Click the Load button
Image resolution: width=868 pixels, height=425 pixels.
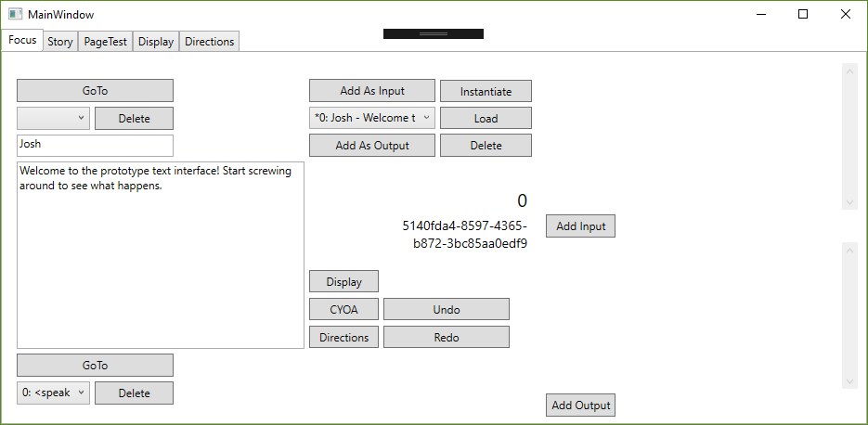pyautogui.click(x=486, y=119)
